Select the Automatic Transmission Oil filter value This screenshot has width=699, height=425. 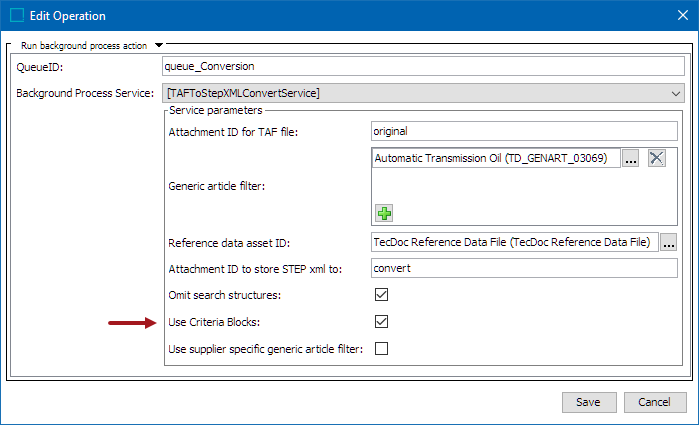click(496, 158)
